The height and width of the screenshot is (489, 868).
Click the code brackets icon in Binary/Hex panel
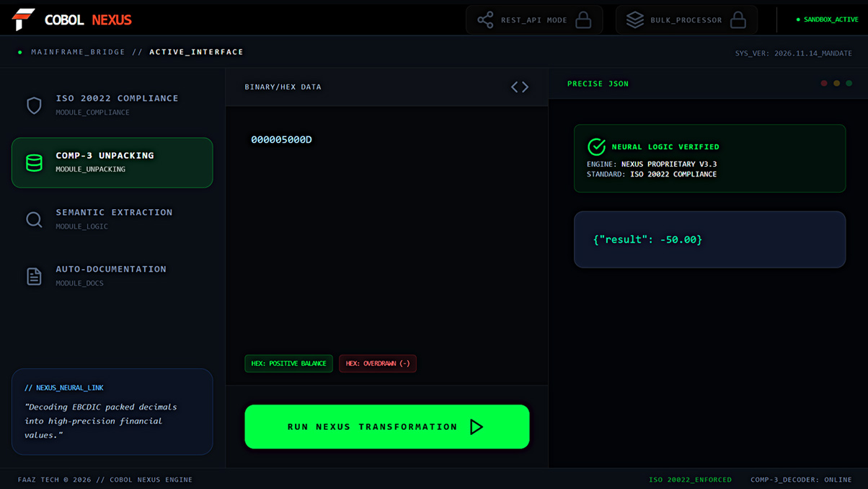point(520,87)
